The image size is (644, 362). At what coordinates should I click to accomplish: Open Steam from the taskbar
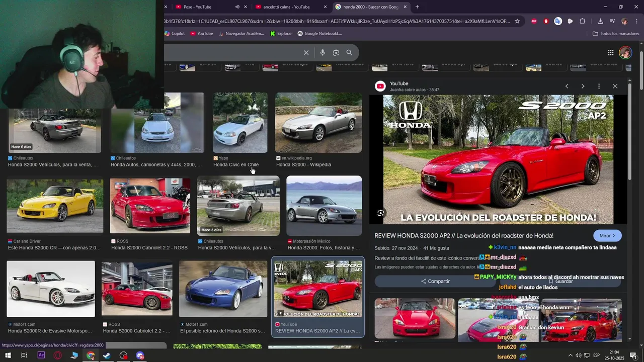pos(107,355)
